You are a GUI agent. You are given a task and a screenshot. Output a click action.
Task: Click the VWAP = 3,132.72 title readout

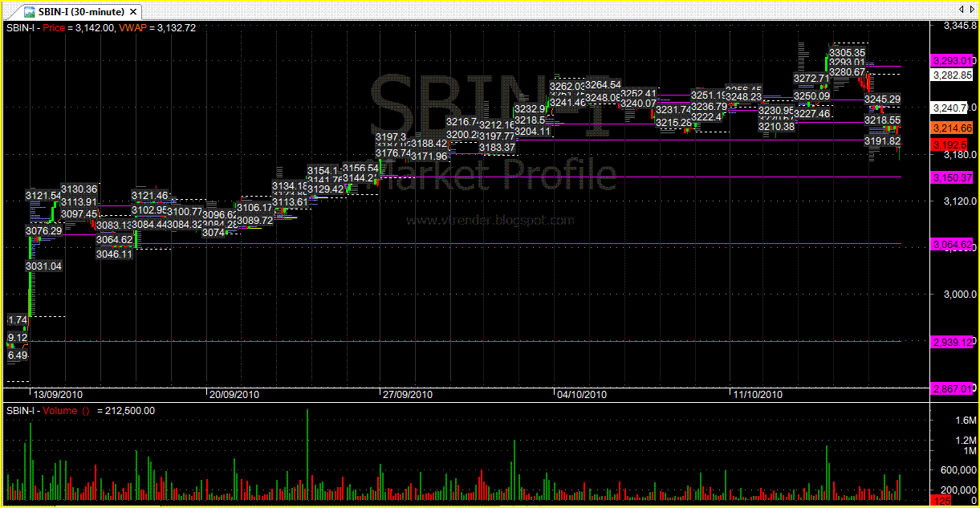[157, 27]
